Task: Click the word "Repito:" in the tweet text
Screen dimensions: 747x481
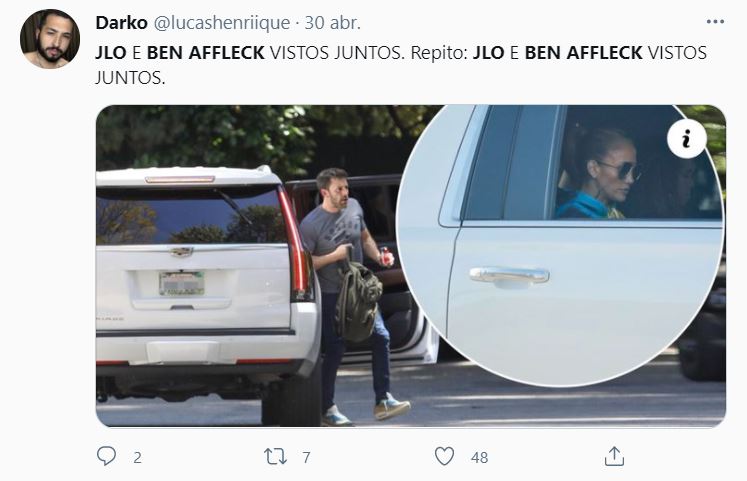Action: [x=439, y=53]
